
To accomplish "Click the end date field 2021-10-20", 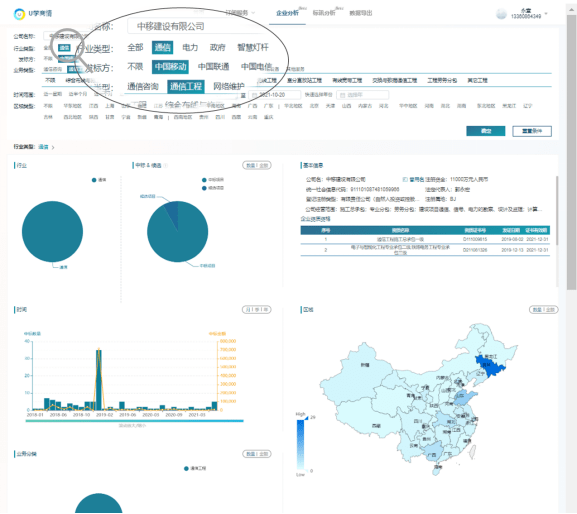I will point(275,95).
